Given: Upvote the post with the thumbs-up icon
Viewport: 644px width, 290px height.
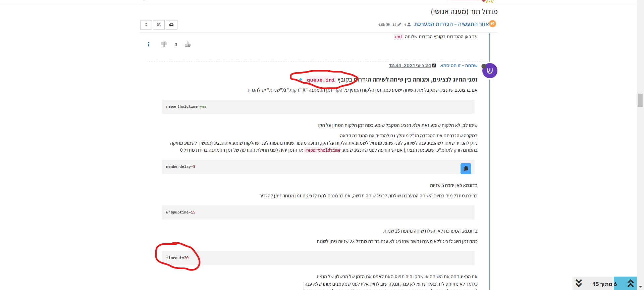Looking at the screenshot, I should click(187, 45).
